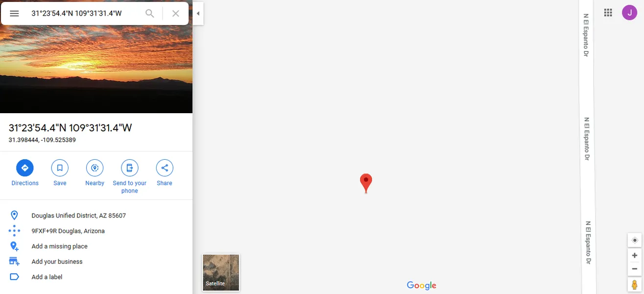This screenshot has height=294, width=644.
Task: Switch to Satellite view thumbnail
Action: tap(221, 272)
